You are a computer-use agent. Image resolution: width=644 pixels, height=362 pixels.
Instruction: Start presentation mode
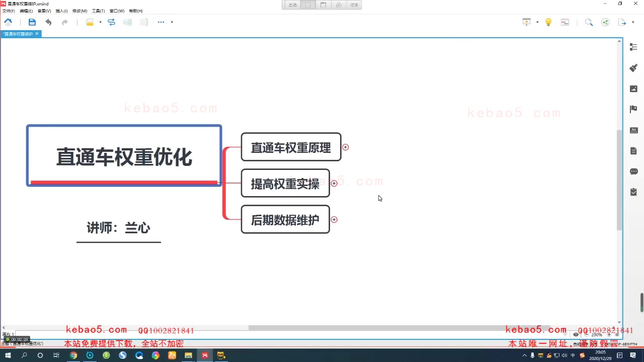[527, 22]
